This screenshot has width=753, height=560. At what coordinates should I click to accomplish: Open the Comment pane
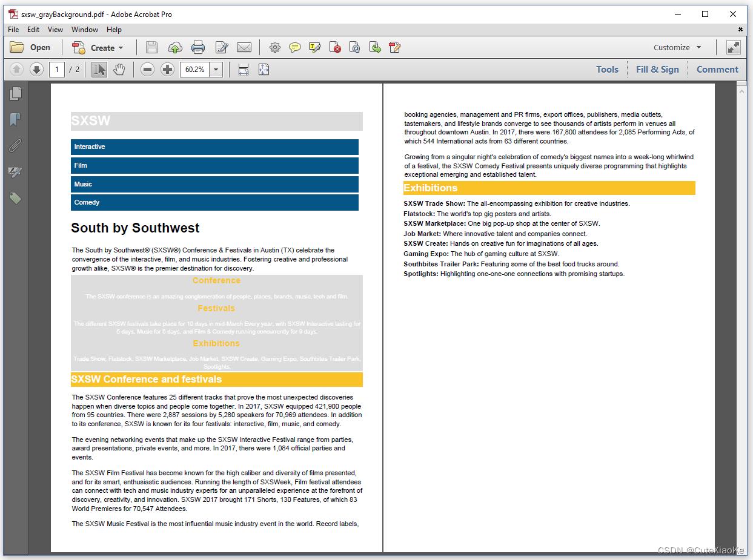[x=717, y=69]
